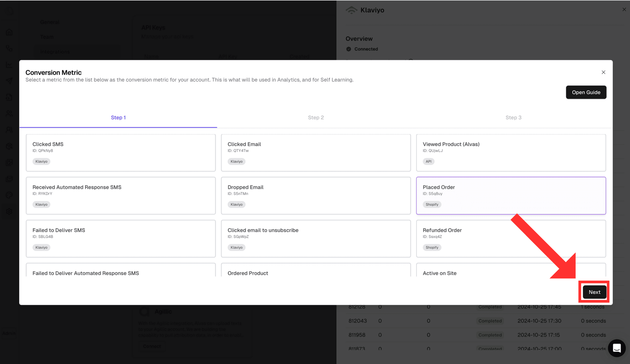The width and height of the screenshot is (630, 364).
Task: Open the mail envelope icon in sidebar
Action: point(9,179)
